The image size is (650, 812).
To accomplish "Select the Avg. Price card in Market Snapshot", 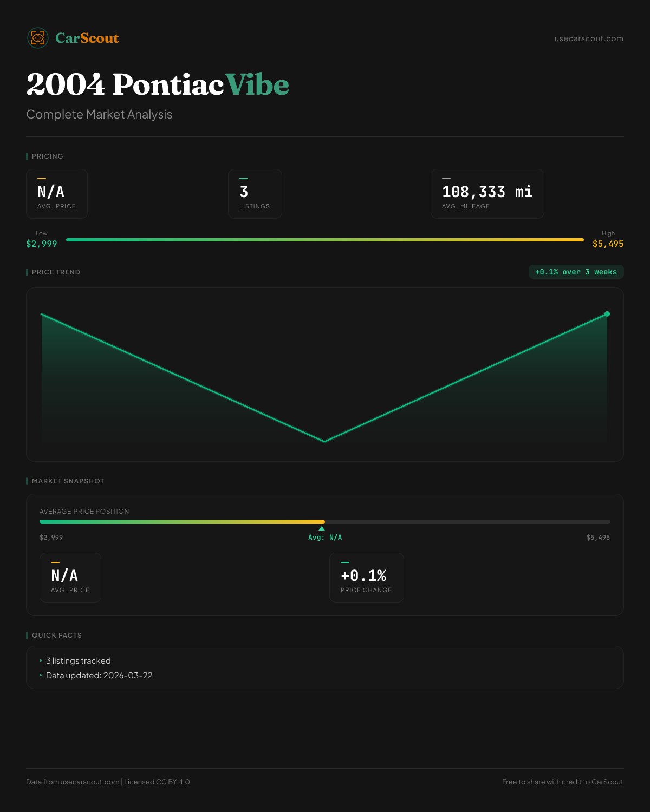I will 70,578.
